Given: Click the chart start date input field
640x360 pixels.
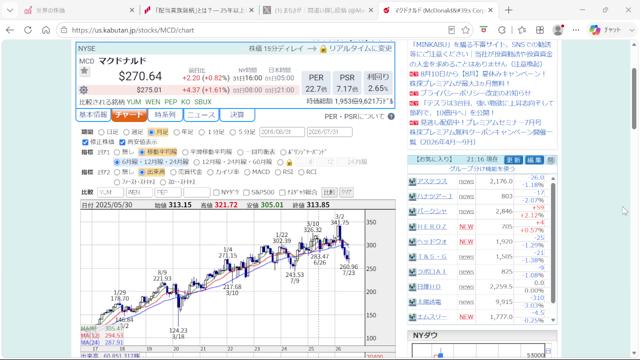Looking at the screenshot, I should 282,132.
